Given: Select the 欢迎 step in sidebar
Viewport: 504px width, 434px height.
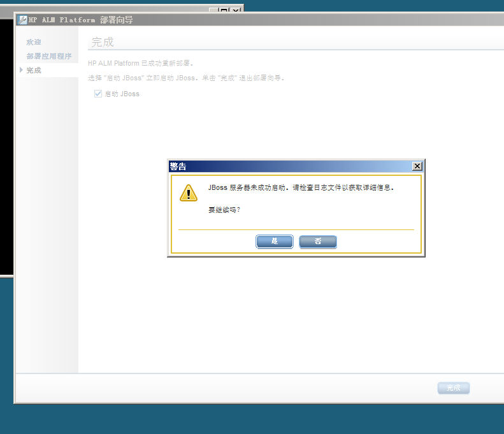Looking at the screenshot, I should coord(34,42).
